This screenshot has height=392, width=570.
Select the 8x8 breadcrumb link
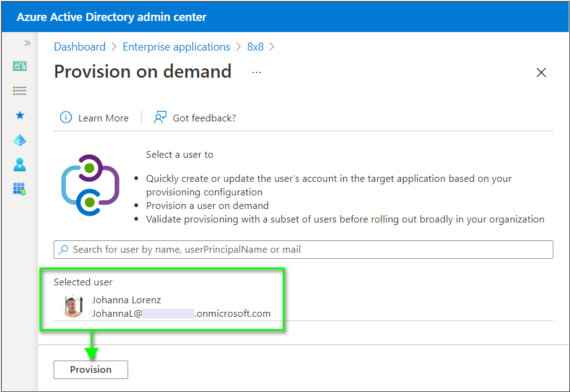(255, 47)
